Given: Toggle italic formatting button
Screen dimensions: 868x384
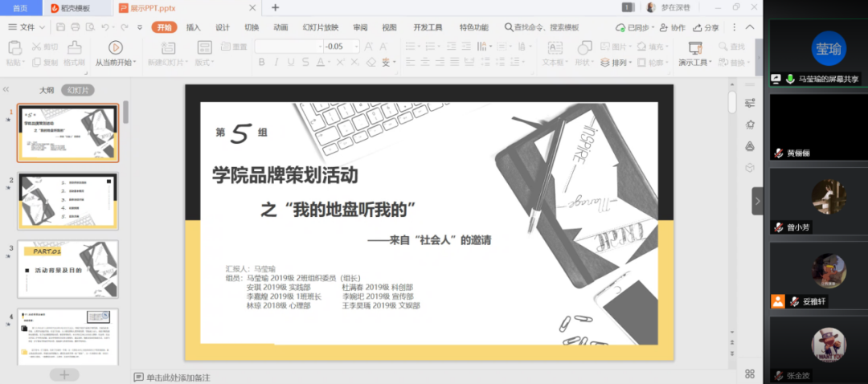Looking at the screenshot, I should click(x=276, y=62).
